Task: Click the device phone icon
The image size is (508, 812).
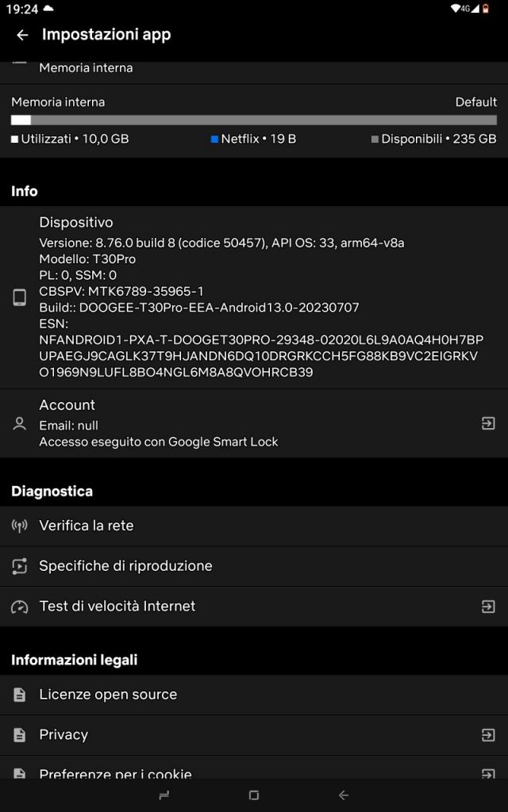Action: pyautogui.click(x=19, y=297)
